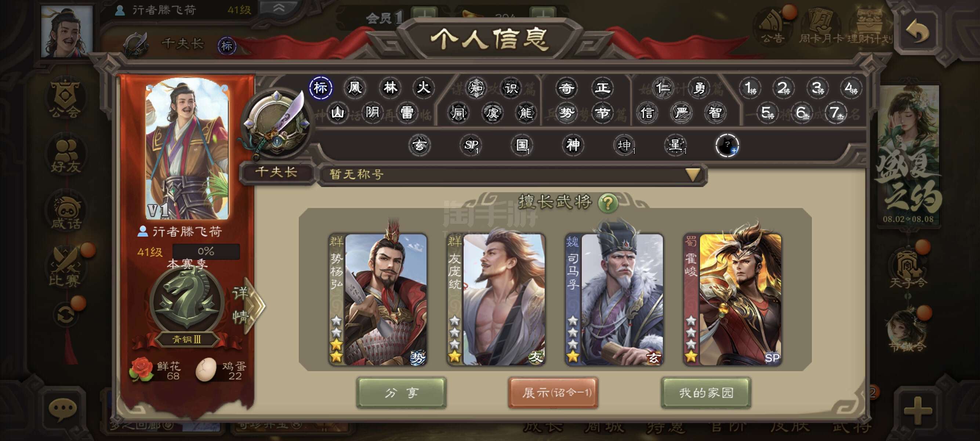Open the 暂无称号 title dropdown

(512, 175)
